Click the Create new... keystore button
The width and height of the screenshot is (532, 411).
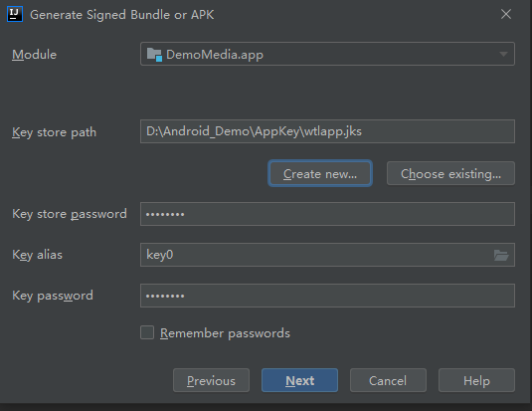click(320, 173)
